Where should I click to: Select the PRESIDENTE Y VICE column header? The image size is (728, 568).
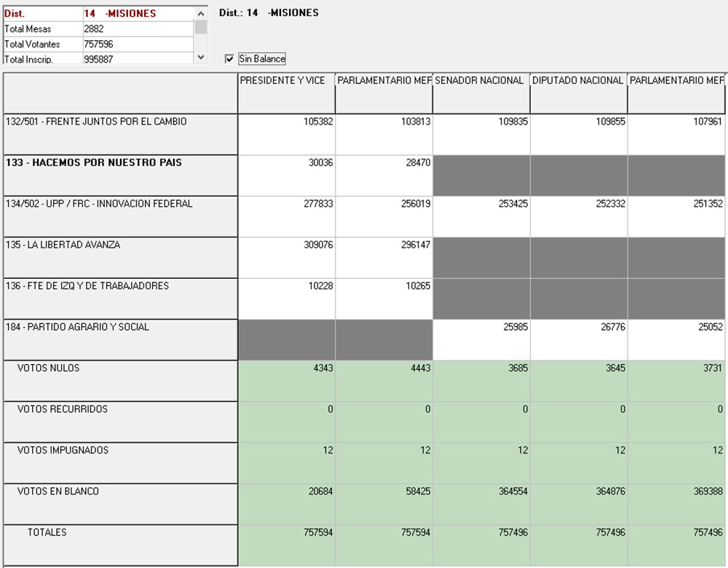point(286,92)
